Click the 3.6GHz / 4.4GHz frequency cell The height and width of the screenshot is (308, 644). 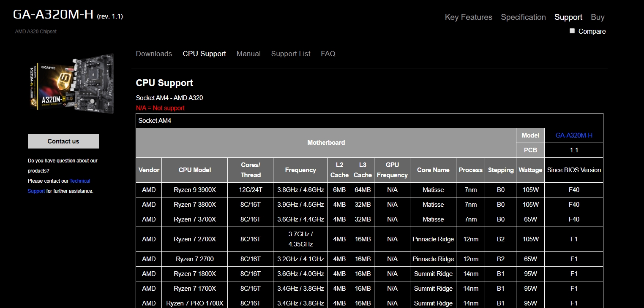[x=300, y=219]
